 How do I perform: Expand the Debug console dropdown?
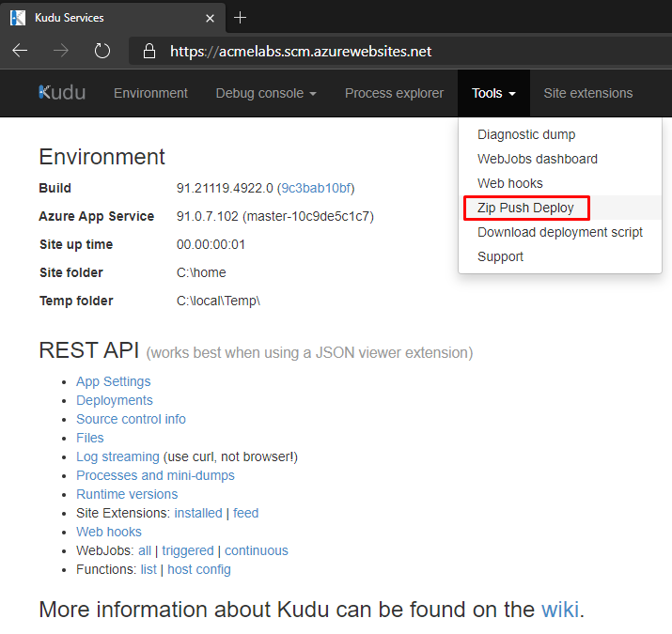click(x=266, y=93)
